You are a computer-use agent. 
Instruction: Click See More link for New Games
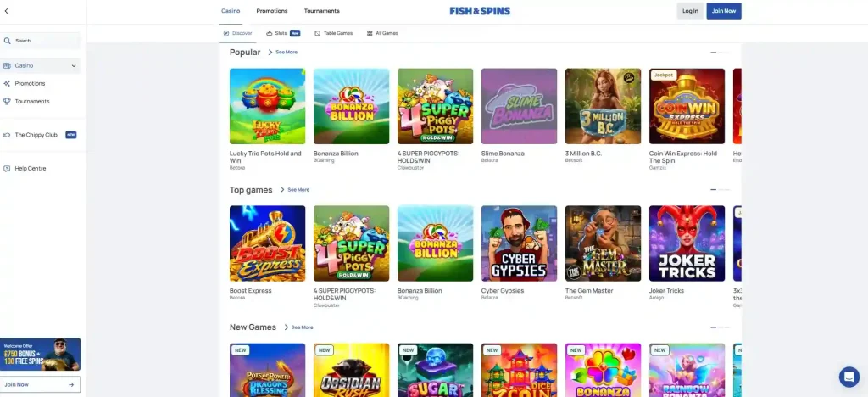[x=303, y=327]
